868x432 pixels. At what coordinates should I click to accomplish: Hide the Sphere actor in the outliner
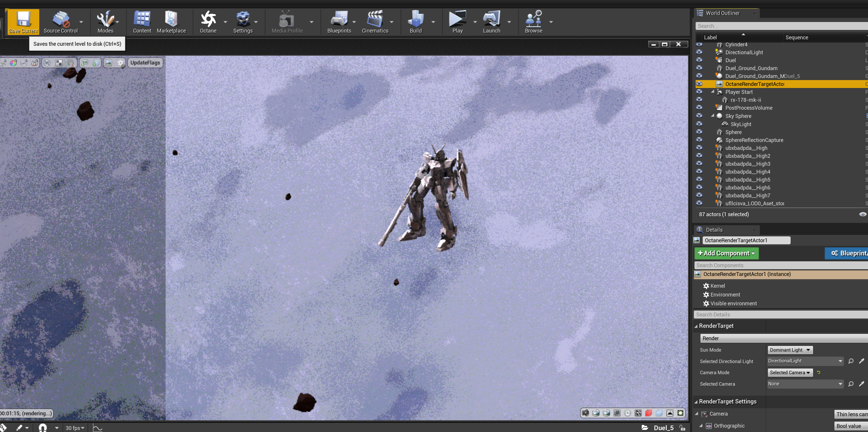(699, 132)
